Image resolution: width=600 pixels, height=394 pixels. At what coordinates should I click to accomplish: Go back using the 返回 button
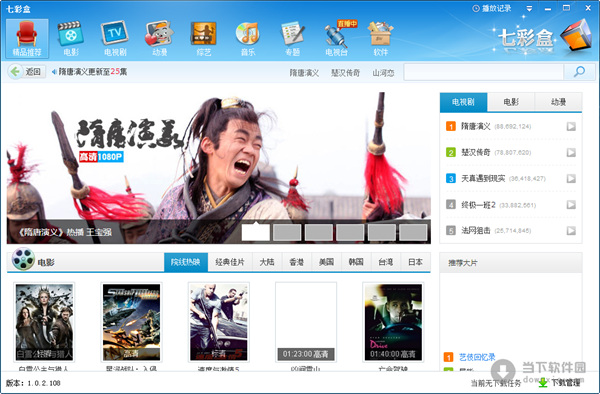coord(27,72)
